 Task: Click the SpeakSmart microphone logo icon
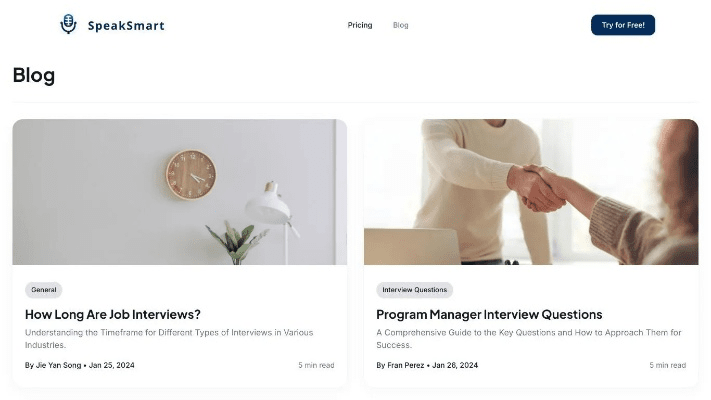[x=68, y=24]
